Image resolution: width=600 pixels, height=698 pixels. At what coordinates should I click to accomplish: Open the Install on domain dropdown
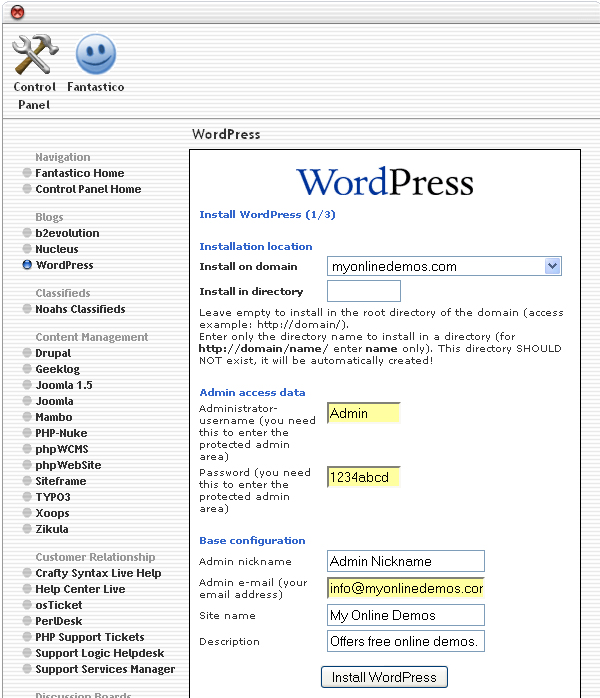[444, 266]
